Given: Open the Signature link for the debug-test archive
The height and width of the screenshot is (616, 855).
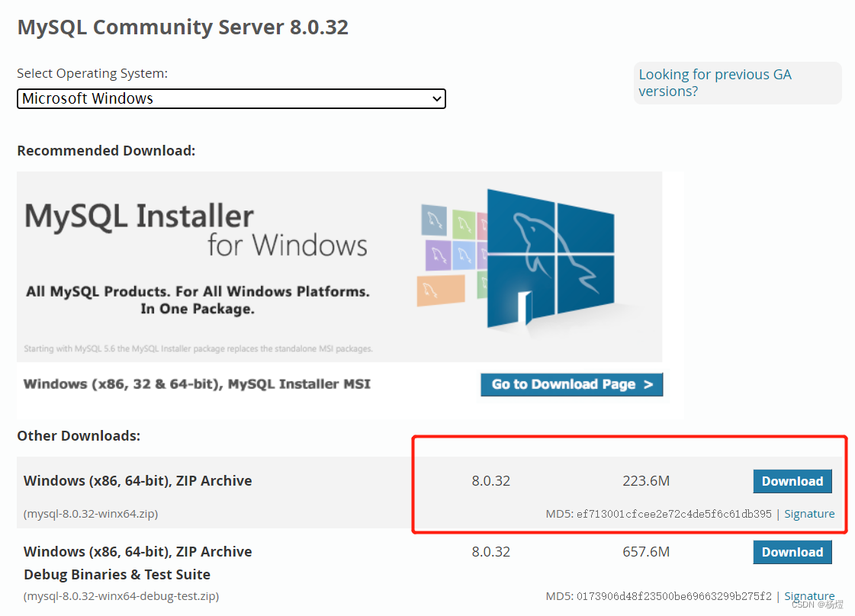Looking at the screenshot, I should (808, 595).
